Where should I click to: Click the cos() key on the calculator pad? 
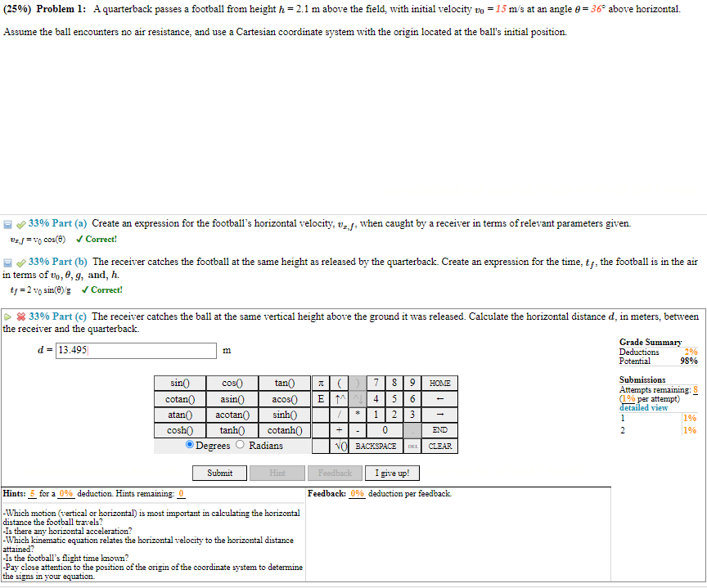click(232, 382)
